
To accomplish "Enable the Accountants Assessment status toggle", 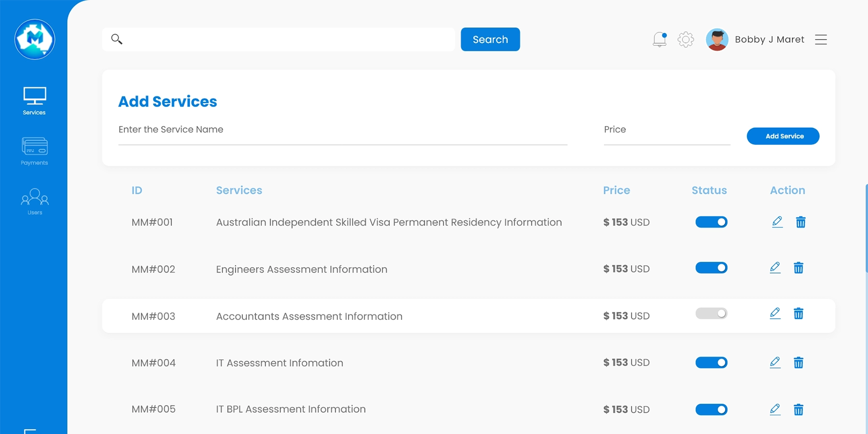I will (x=711, y=313).
